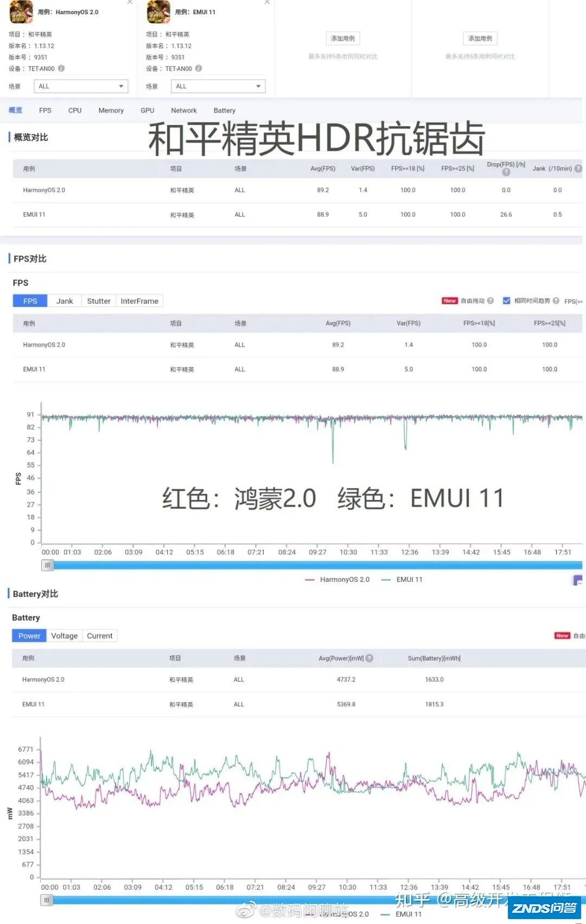Open help icon next to Avg(Power)[mW]
The width and height of the screenshot is (586, 924).
pos(370,658)
